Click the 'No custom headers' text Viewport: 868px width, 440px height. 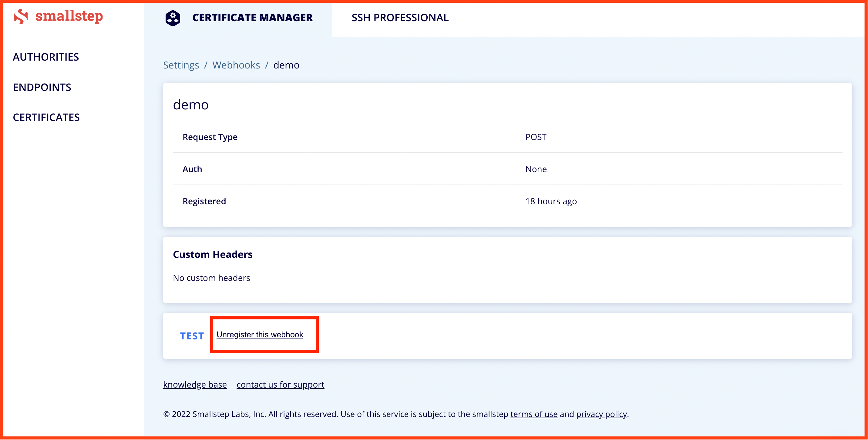(x=211, y=278)
